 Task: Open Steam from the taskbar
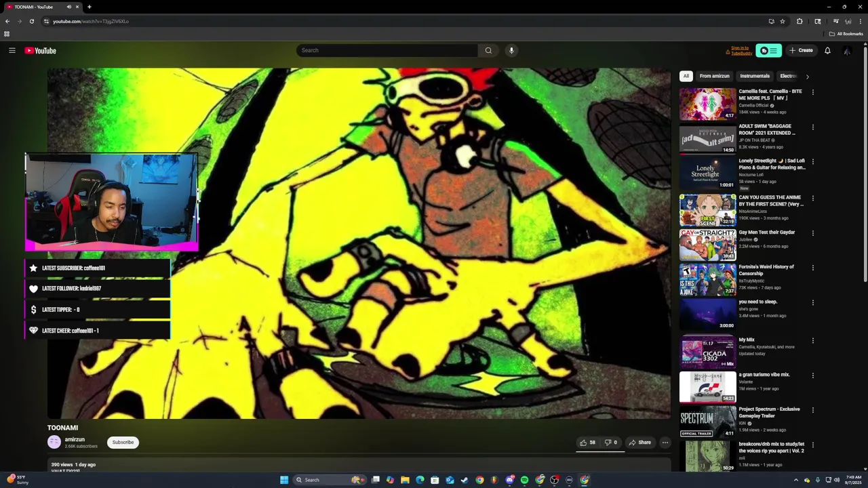pyautogui.click(x=465, y=480)
